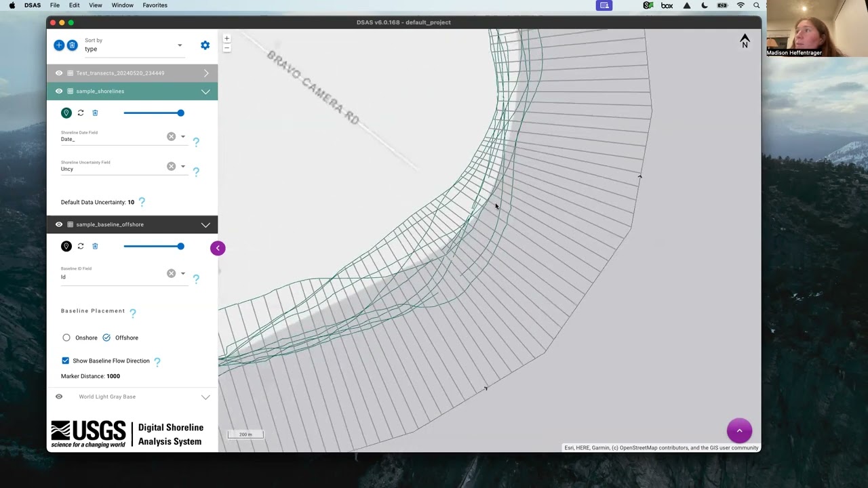Open help for Default Data Uncertainty
868x488 pixels.
pos(142,201)
